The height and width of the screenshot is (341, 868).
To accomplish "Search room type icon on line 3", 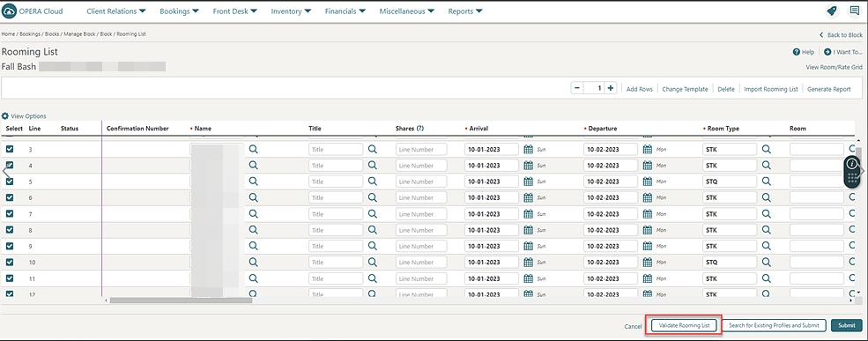I will pos(767,150).
